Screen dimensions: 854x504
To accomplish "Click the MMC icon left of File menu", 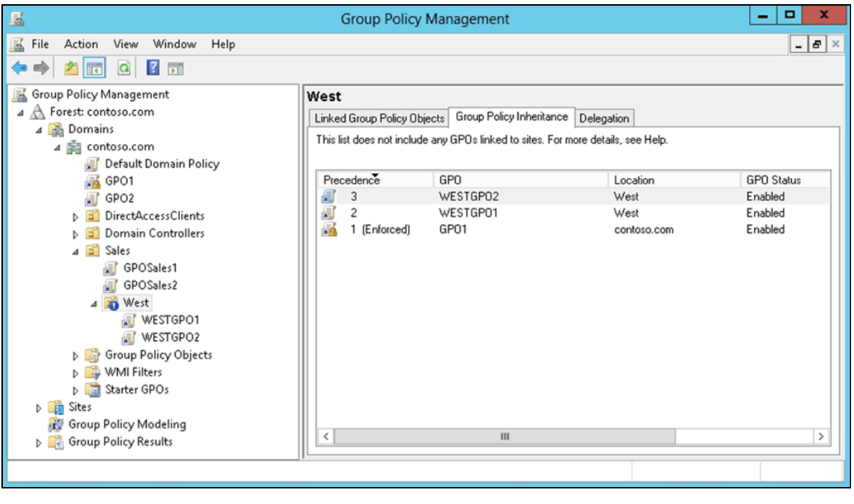I will (18, 44).
